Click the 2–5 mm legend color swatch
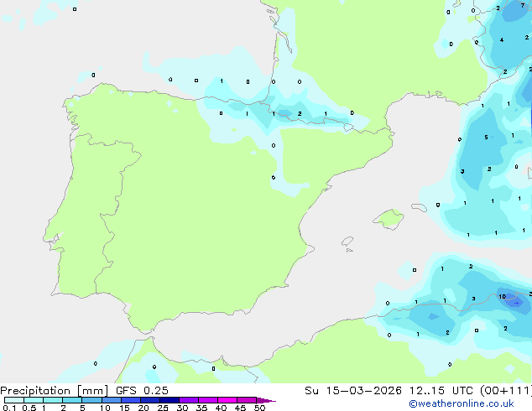Viewport: 532px width, 411px height. pyautogui.click(x=72, y=400)
